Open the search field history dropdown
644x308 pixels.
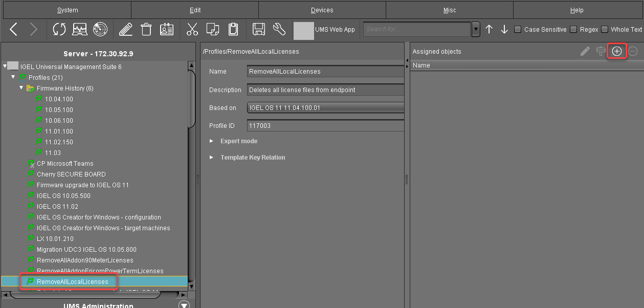coord(476,30)
